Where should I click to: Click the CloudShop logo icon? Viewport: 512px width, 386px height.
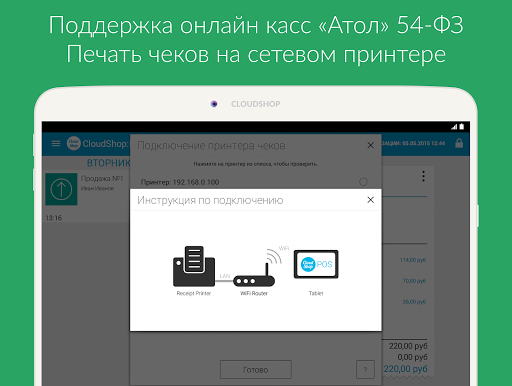pyautogui.click(x=74, y=143)
